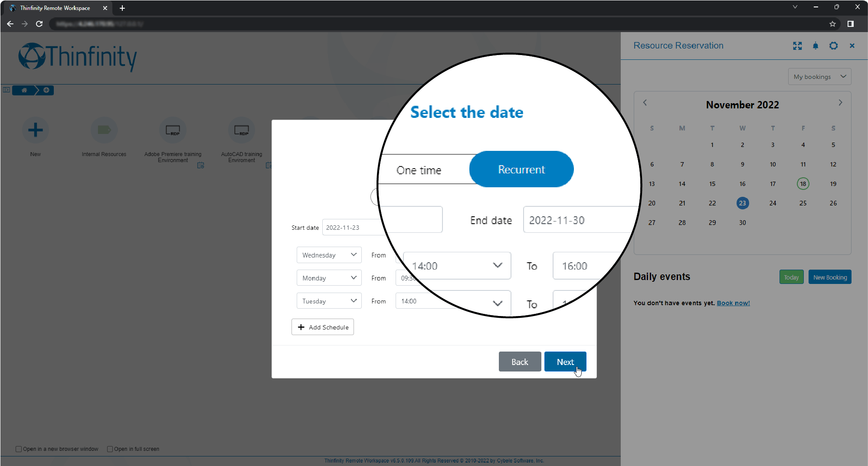This screenshot has height=466, width=868.
Task: Follow the Book now! link
Action: pyautogui.click(x=733, y=303)
